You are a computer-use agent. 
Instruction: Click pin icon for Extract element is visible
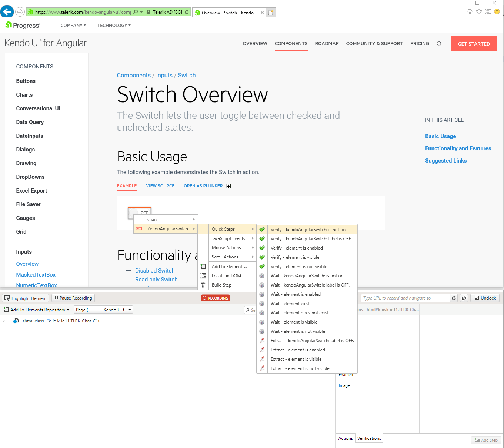tap(262, 359)
